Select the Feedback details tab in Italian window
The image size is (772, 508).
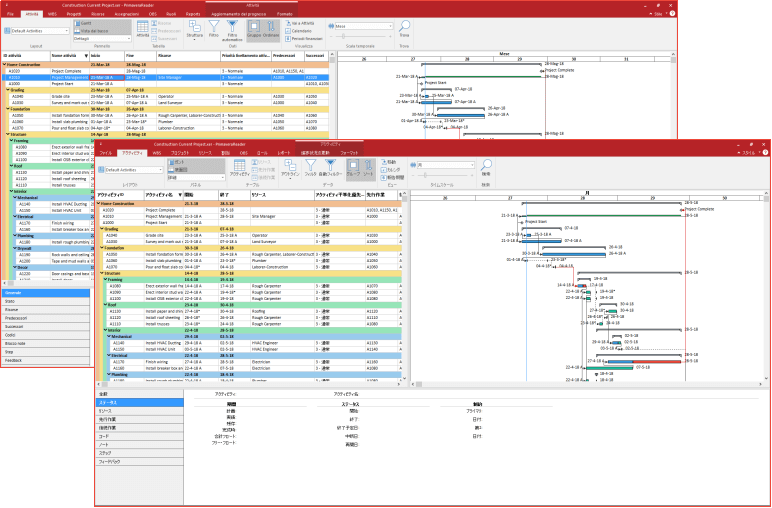coord(45,360)
